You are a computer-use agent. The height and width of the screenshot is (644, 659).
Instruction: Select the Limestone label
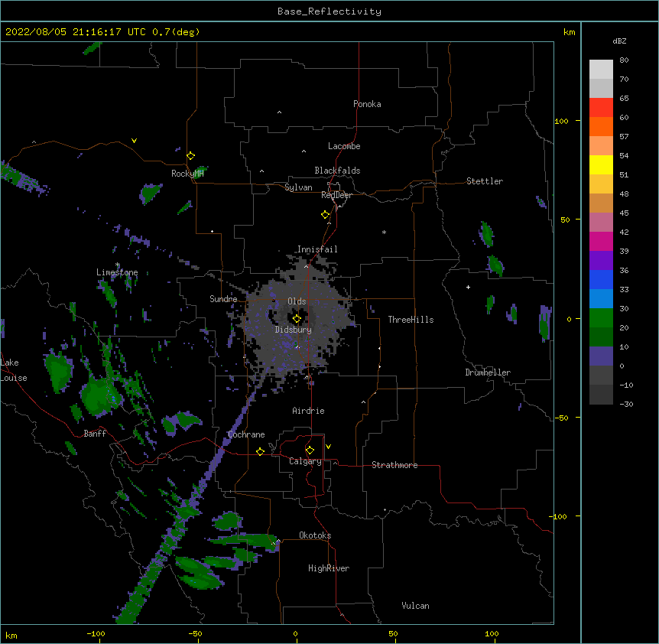pyautogui.click(x=117, y=272)
